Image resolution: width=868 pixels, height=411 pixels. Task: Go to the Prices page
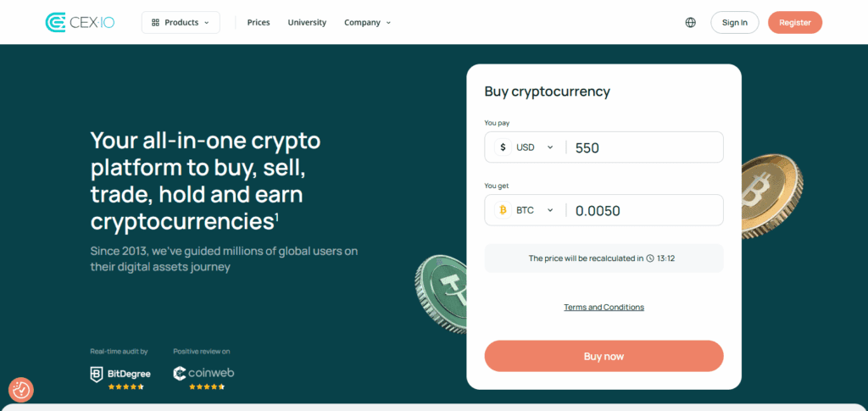click(x=259, y=23)
